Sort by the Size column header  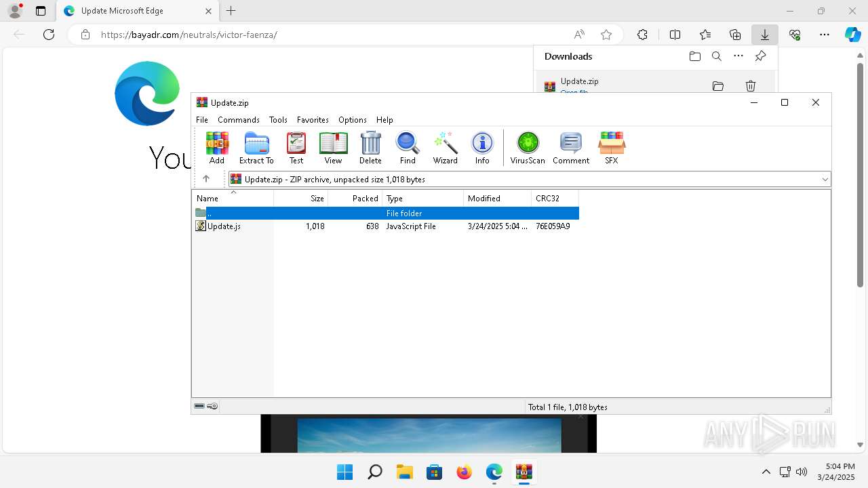click(x=301, y=198)
